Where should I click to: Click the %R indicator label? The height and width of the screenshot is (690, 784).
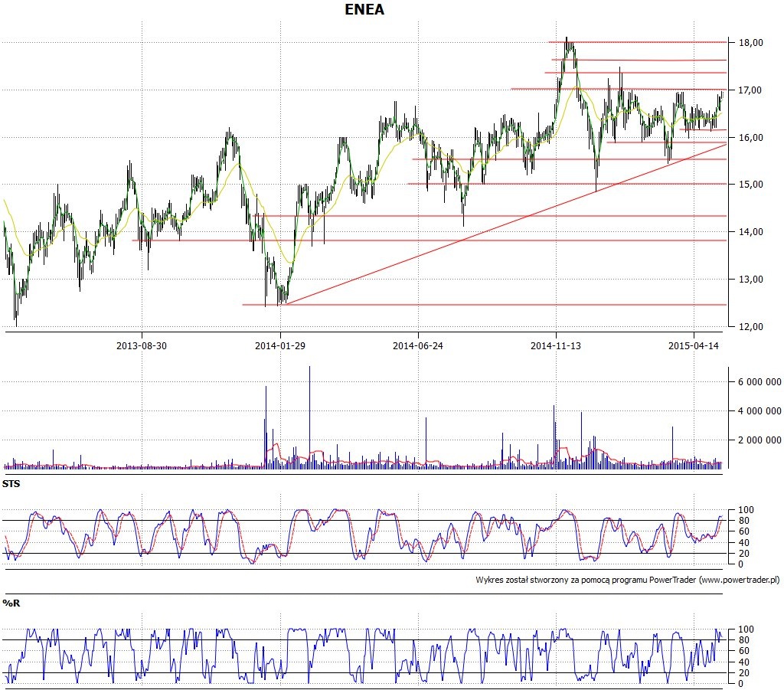11,603
